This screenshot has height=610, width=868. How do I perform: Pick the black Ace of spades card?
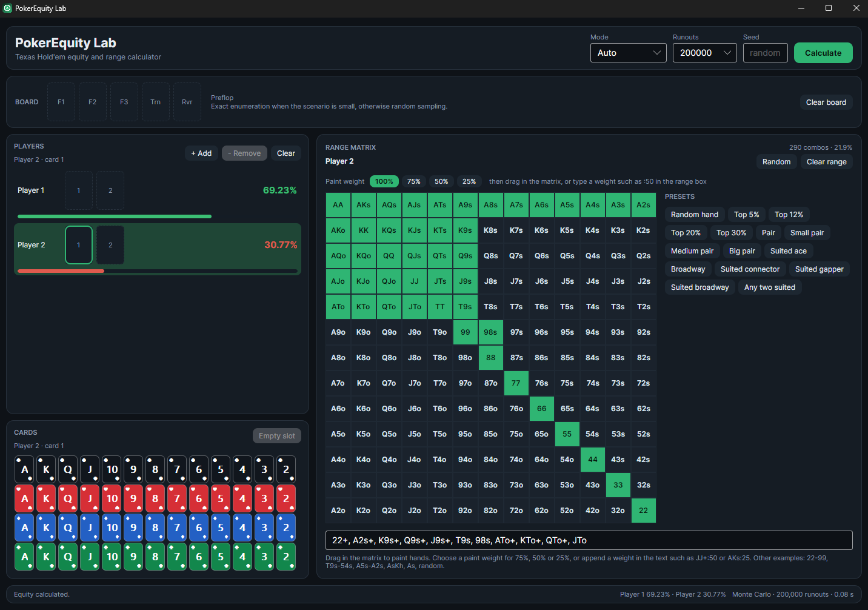point(24,469)
